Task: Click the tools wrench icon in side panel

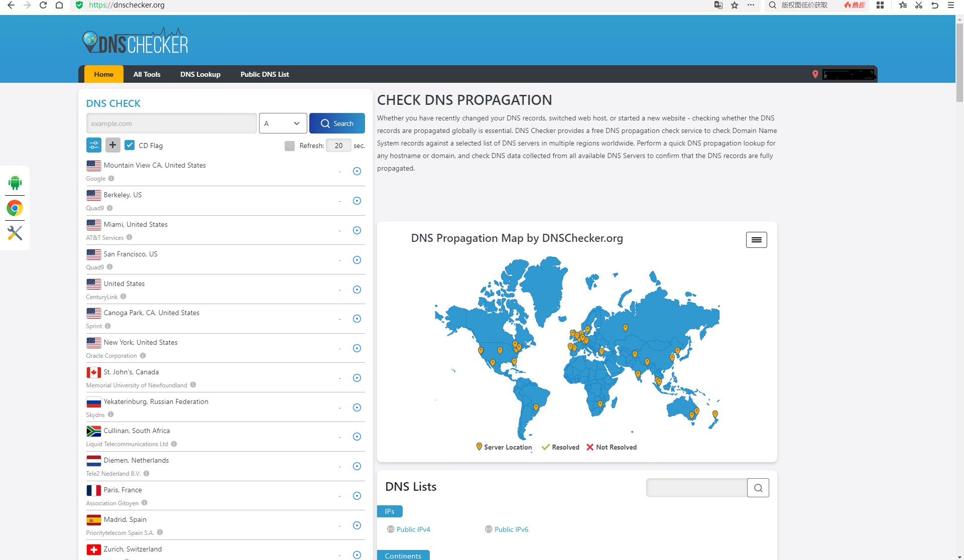Action: tap(15, 233)
